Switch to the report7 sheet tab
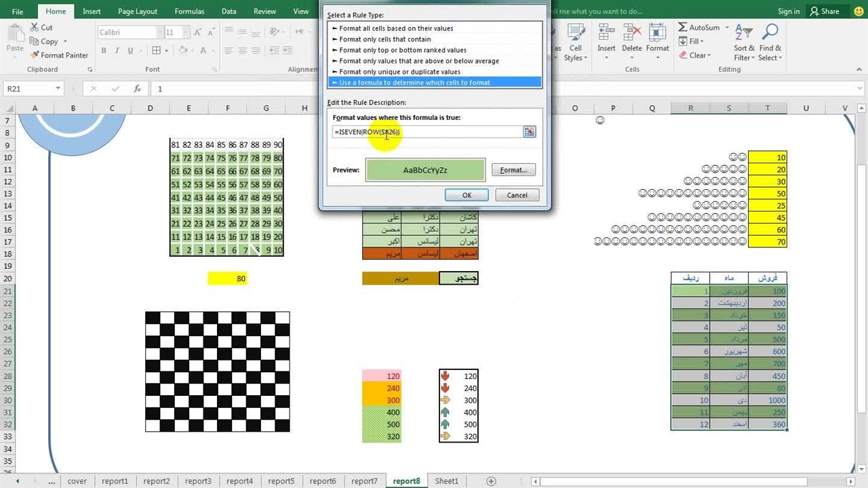This screenshot has height=488, width=868. tap(364, 481)
